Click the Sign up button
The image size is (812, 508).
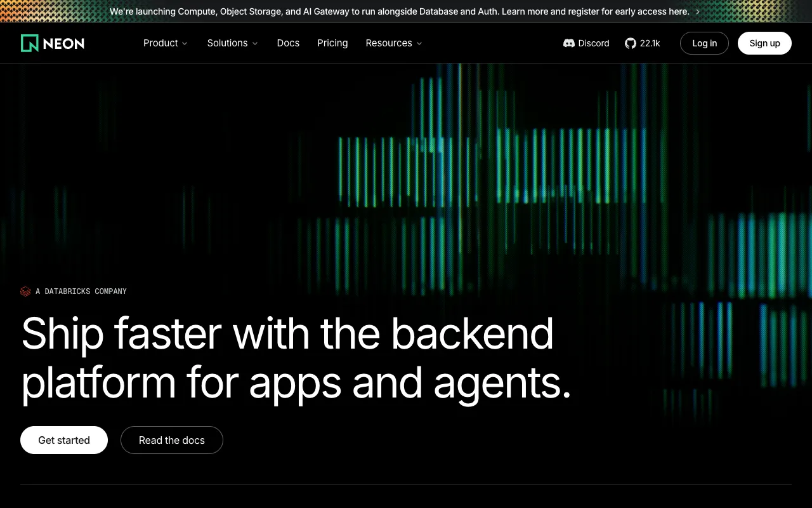click(764, 43)
